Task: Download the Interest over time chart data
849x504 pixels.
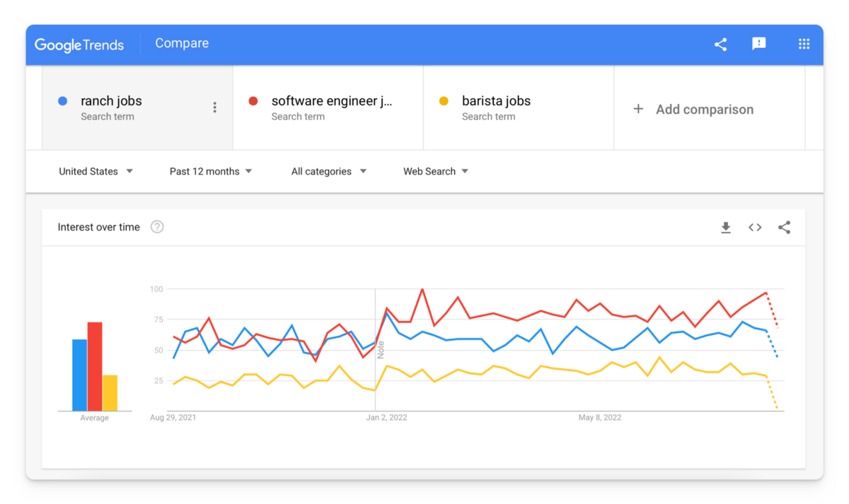Action: tap(725, 228)
